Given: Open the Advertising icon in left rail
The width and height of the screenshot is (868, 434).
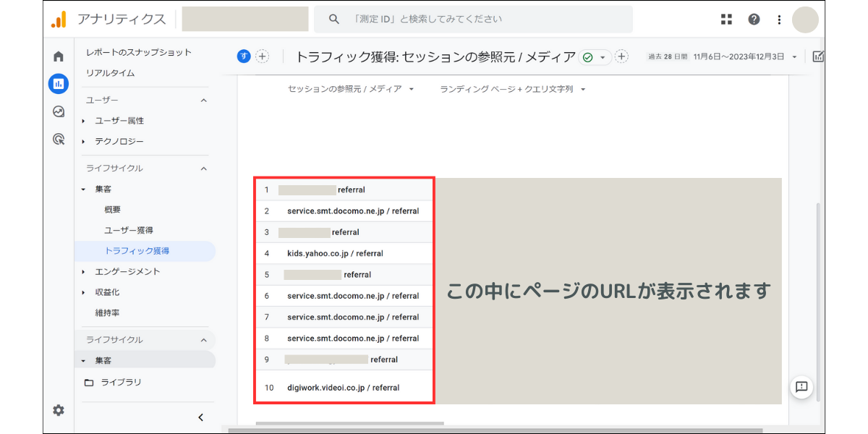Looking at the screenshot, I should pyautogui.click(x=59, y=139).
